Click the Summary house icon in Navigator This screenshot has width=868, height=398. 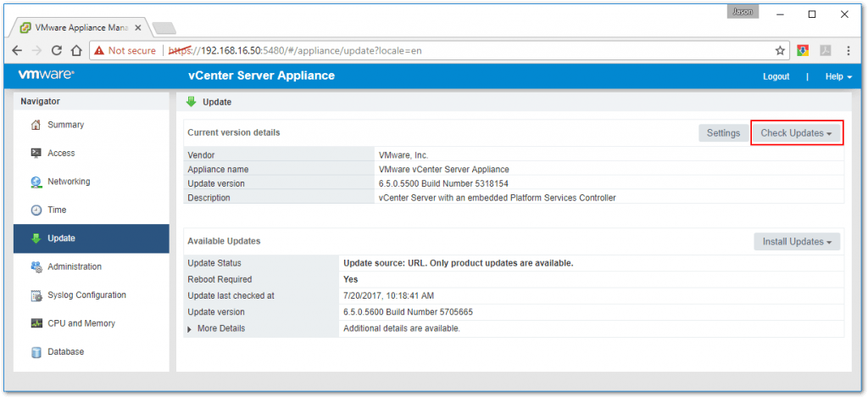click(x=36, y=126)
